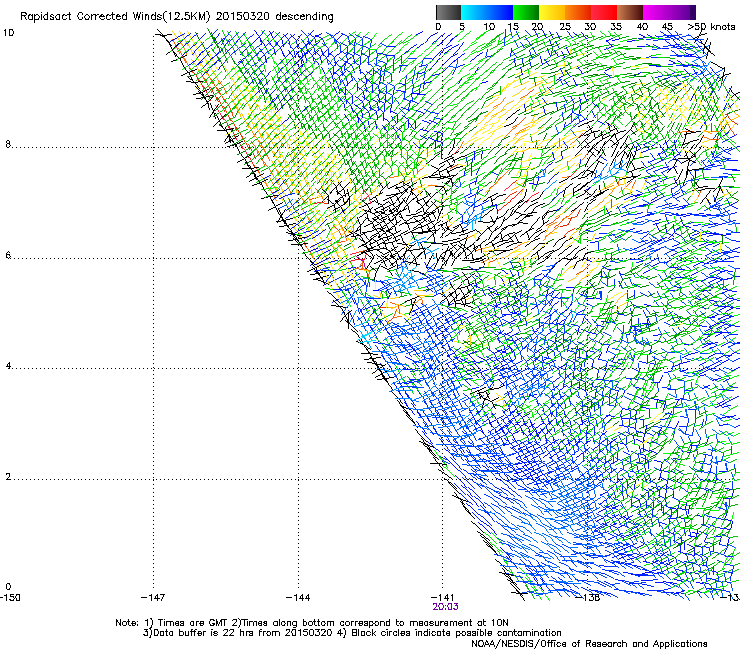The image size is (740, 650).
Task: Click the legend tick label '40'
Action: (642, 27)
